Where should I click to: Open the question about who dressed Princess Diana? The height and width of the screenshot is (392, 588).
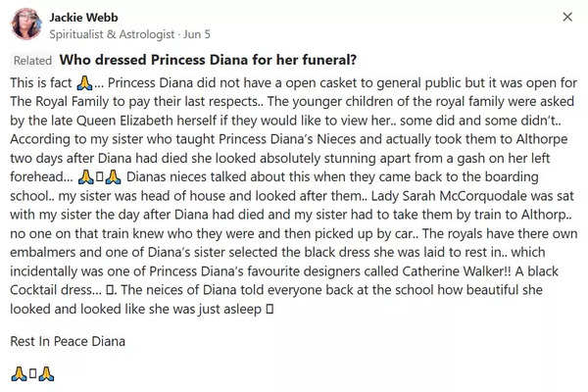[208, 60]
